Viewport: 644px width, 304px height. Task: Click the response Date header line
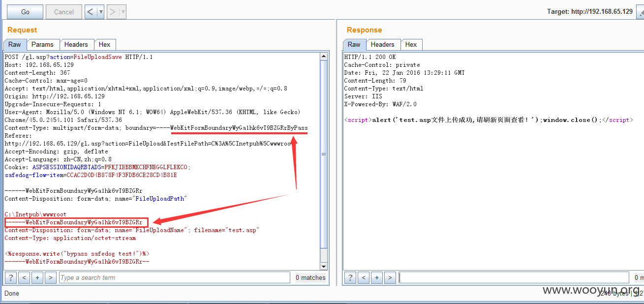point(404,73)
